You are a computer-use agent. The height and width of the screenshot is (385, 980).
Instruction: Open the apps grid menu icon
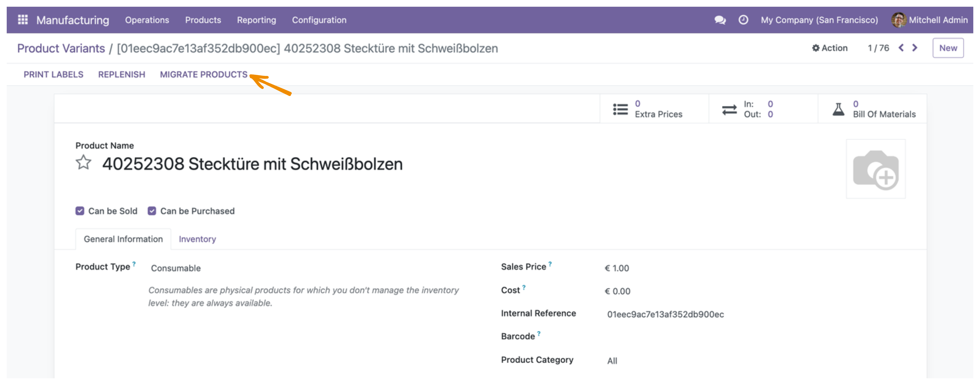pos(23,20)
